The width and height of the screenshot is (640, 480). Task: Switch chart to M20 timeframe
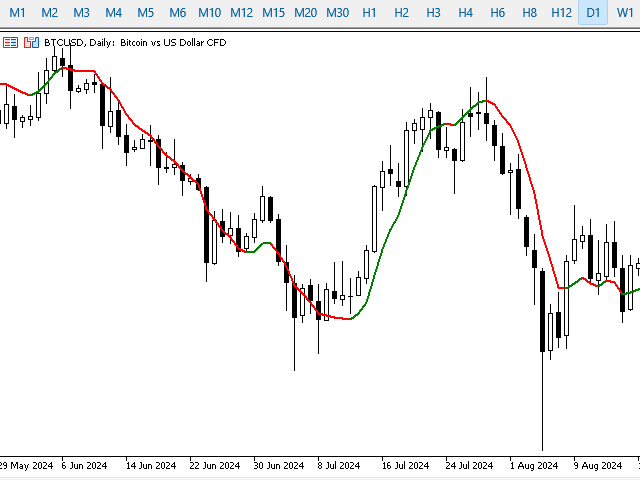(305, 13)
